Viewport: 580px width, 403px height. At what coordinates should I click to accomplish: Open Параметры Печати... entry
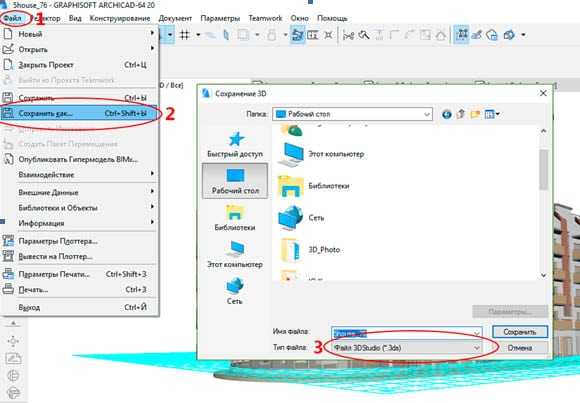point(79,274)
